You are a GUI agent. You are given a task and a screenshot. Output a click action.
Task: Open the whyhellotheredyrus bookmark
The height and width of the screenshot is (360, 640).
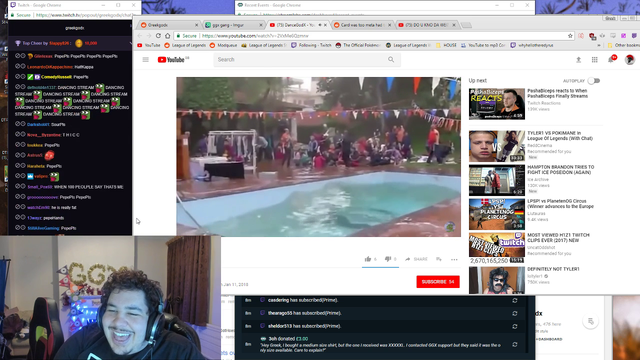coord(532,45)
